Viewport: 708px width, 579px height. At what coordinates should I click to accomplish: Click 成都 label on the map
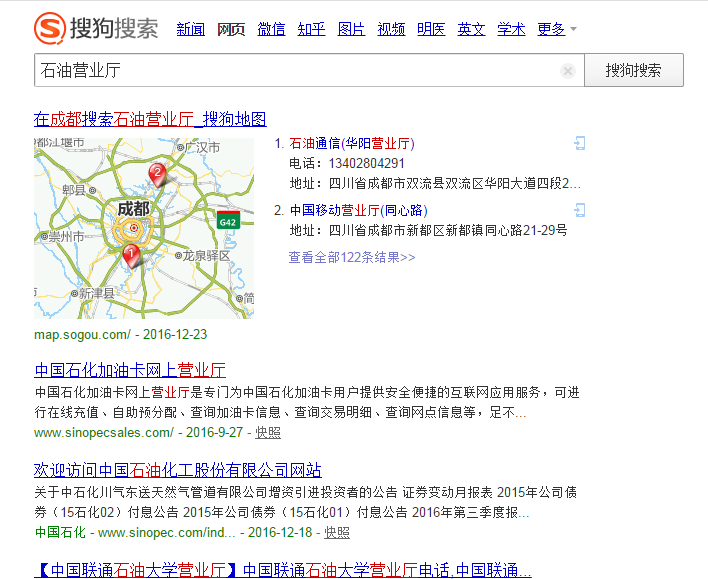coord(133,209)
